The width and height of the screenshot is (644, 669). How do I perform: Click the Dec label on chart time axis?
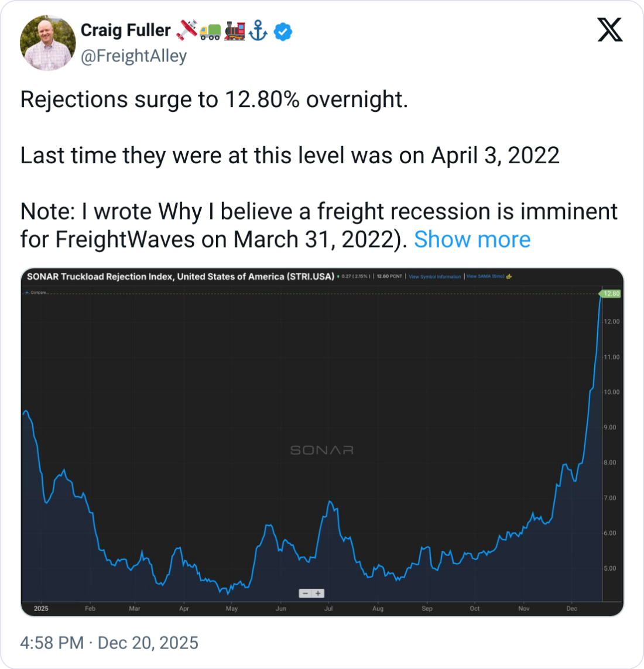click(x=571, y=609)
